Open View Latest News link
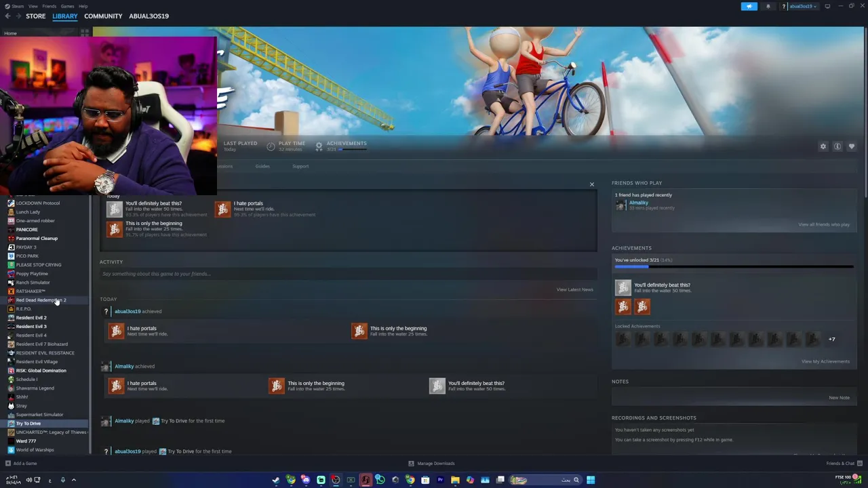 click(x=574, y=290)
